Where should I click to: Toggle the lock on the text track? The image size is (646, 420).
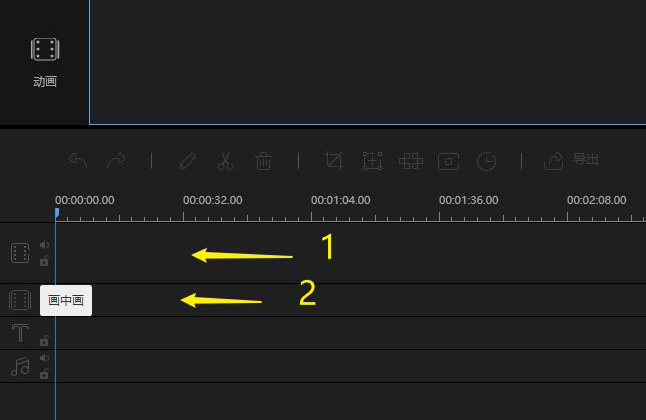pyautogui.click(x=44, y=341)
